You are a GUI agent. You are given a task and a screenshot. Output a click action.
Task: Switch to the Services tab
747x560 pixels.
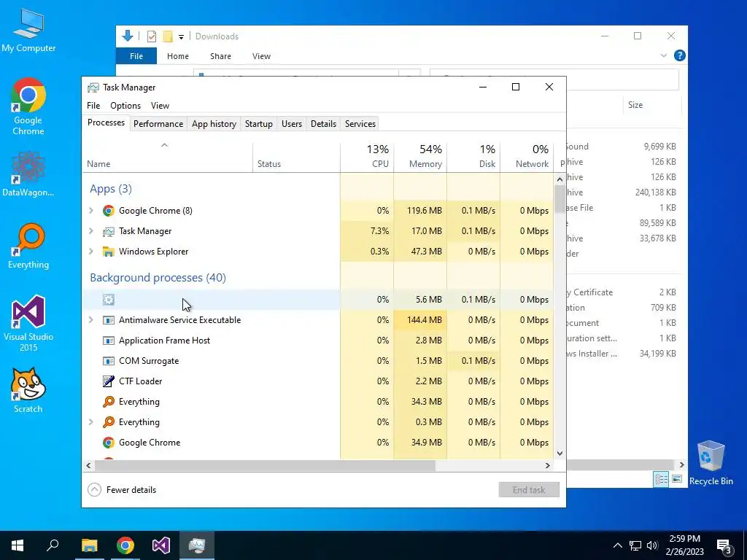point(360,124)
